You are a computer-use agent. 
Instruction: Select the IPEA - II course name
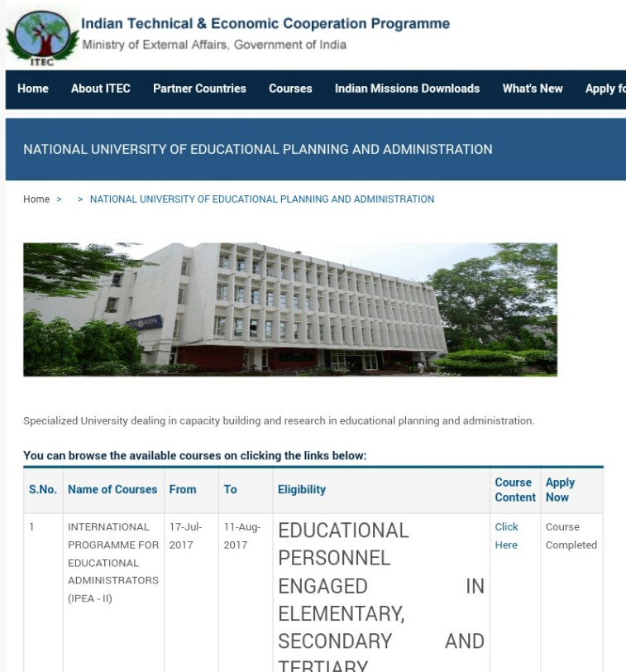point(113,562)
